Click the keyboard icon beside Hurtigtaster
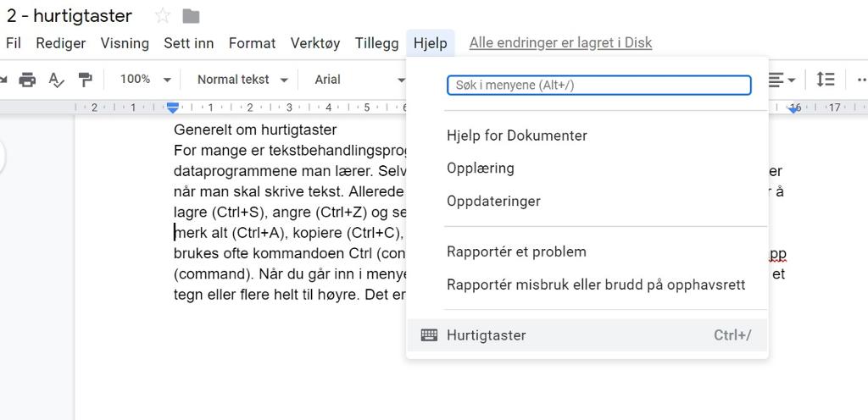The image size is (868, 420). [429, 334]
